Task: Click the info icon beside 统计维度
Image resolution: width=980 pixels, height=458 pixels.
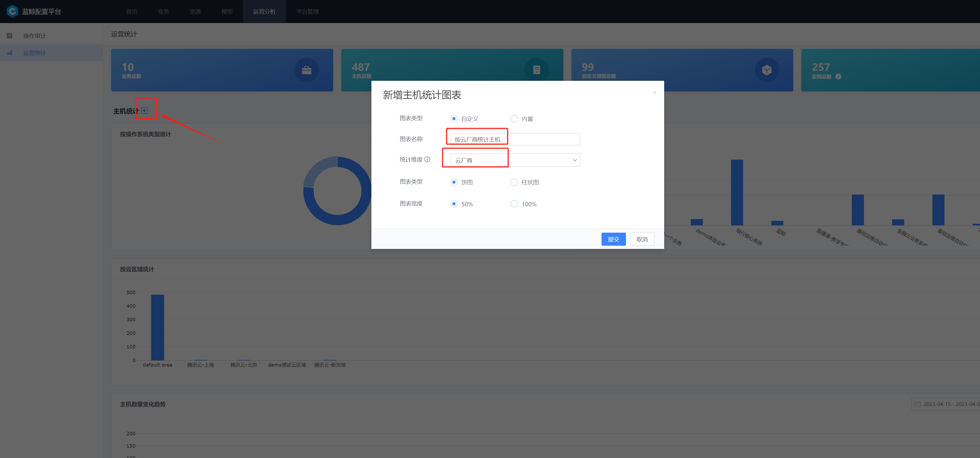Action: point(427,159)
